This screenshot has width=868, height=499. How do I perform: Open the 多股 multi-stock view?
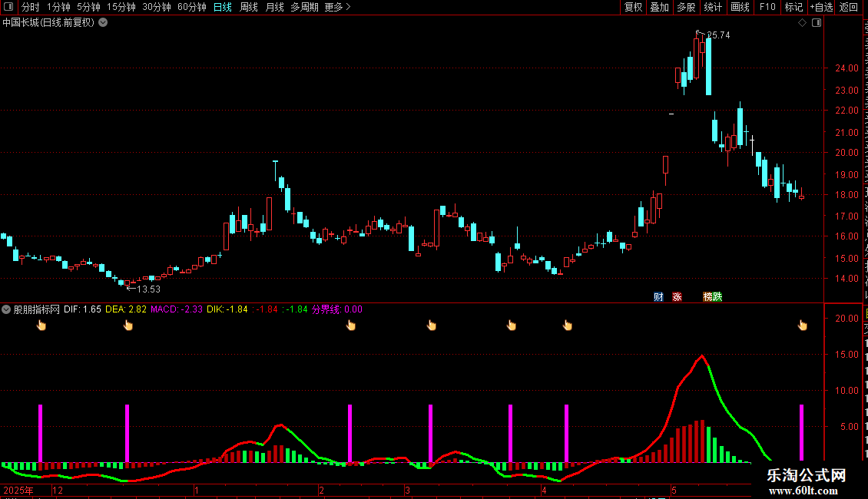coord(686,7)
